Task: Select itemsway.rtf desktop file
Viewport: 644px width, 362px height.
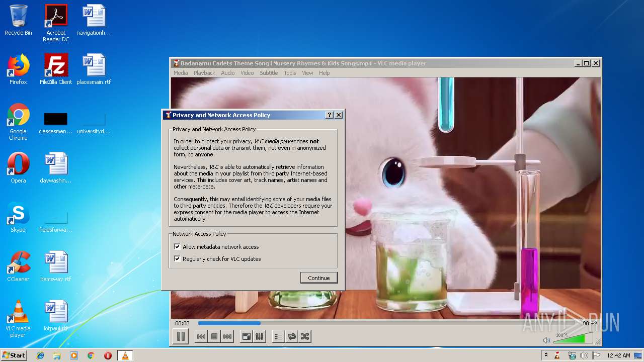Action: click(x=56, y=266)
